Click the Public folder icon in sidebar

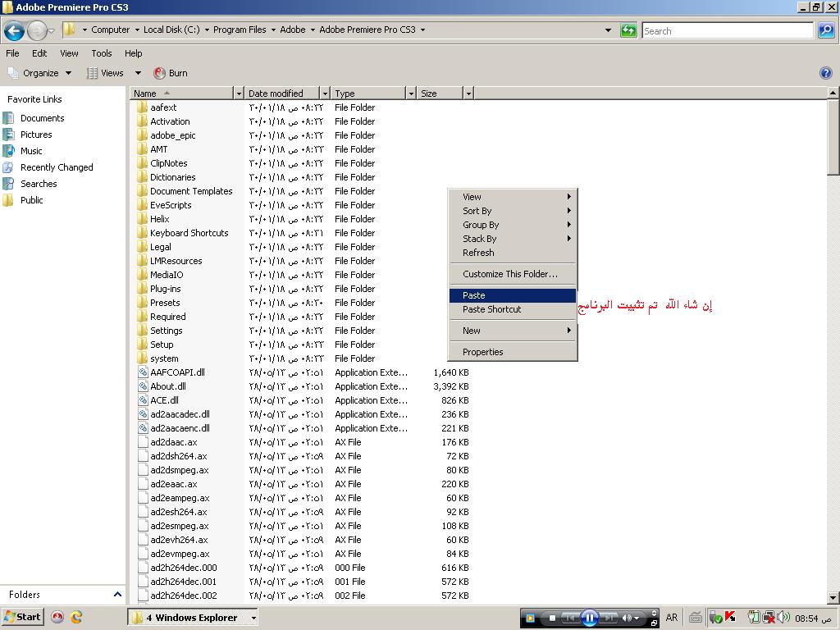8,200
